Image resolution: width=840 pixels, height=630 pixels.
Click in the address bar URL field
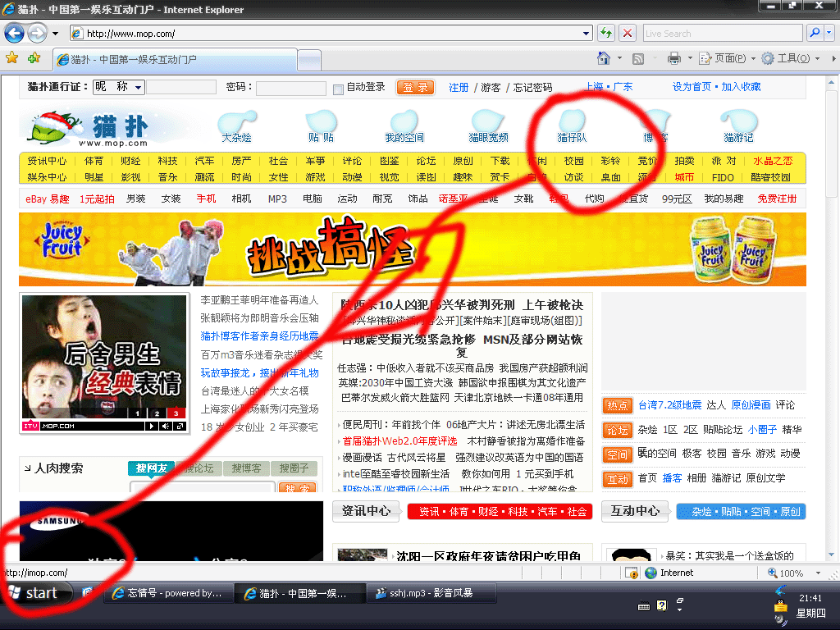[331, 33]
